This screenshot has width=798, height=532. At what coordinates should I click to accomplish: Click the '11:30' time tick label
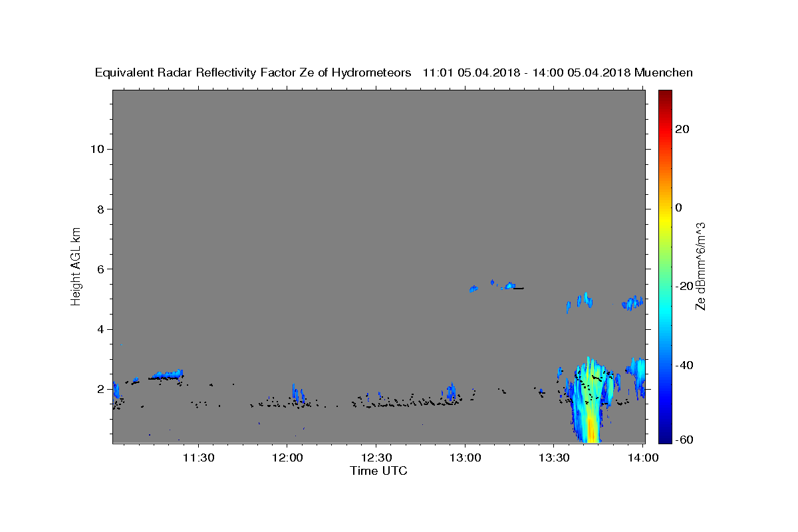pos(198,458)
